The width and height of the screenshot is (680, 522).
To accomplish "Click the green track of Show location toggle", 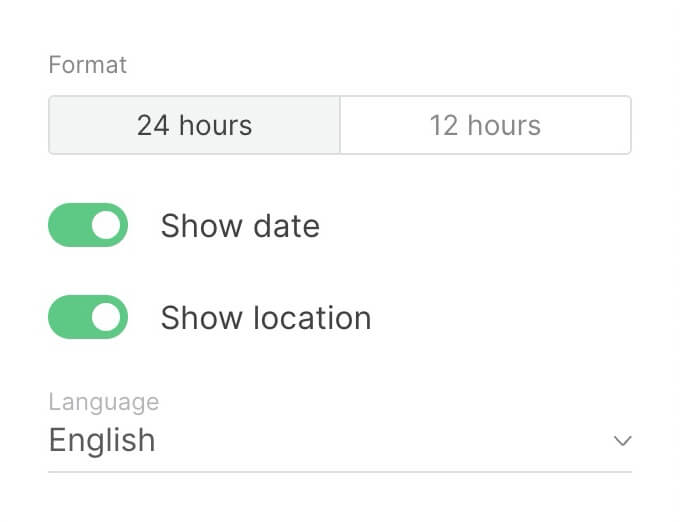I will click(68, 317).
